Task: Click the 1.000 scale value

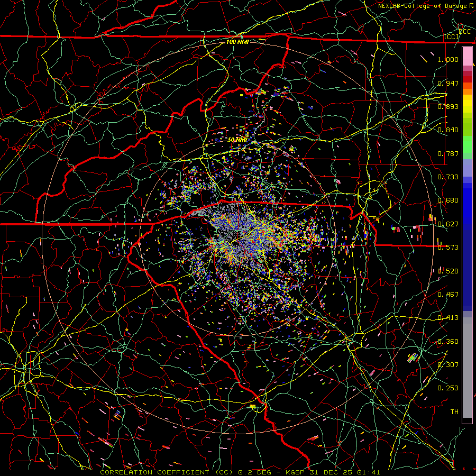Action: tap(448, 59)
